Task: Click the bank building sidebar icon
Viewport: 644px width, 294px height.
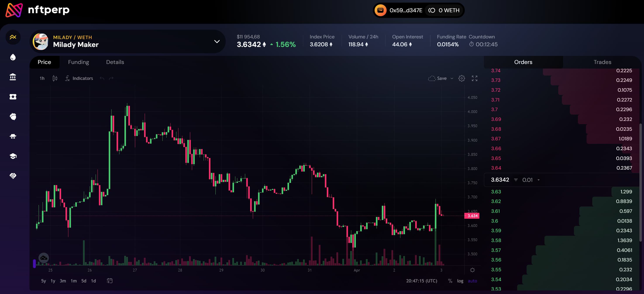Action: click(x=13, y=77)
